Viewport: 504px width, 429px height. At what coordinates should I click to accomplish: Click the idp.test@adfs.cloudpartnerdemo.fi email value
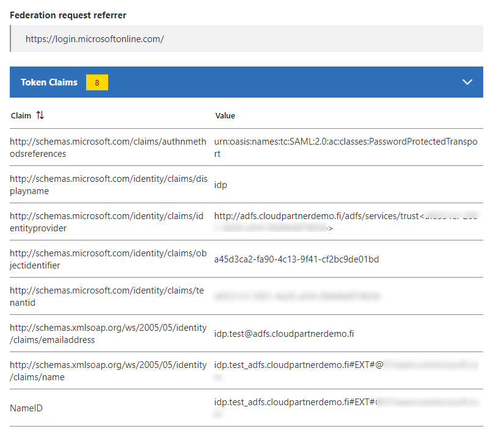coord(284,334)
